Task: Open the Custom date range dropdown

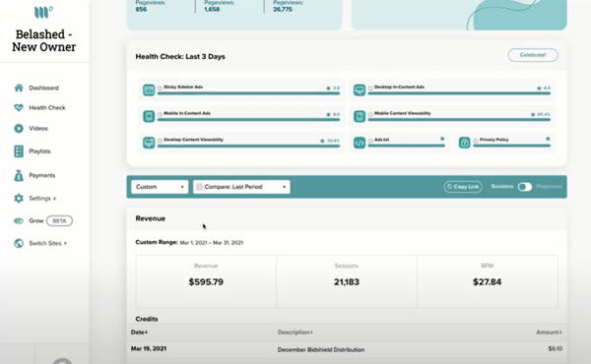Action: (x=160, y=187)
